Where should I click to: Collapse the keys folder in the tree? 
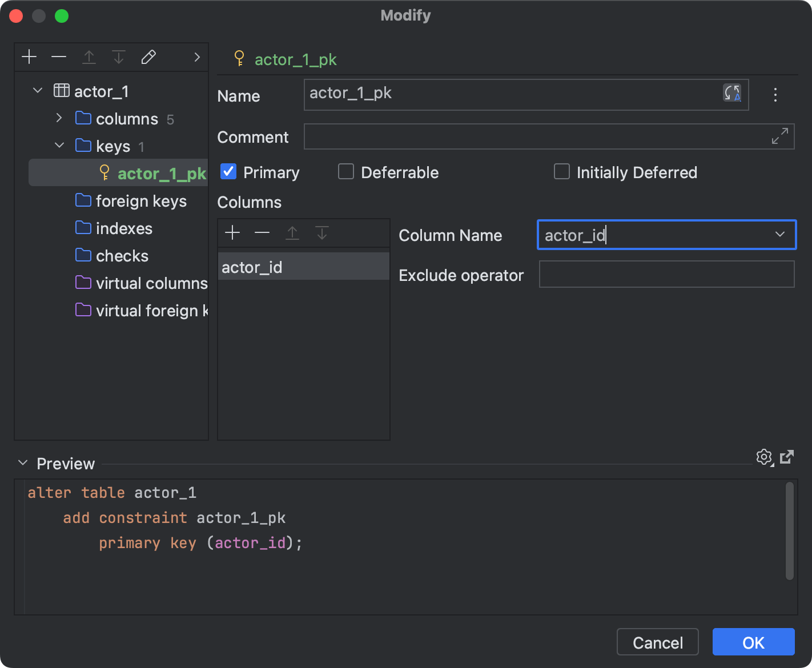point(59,146)
